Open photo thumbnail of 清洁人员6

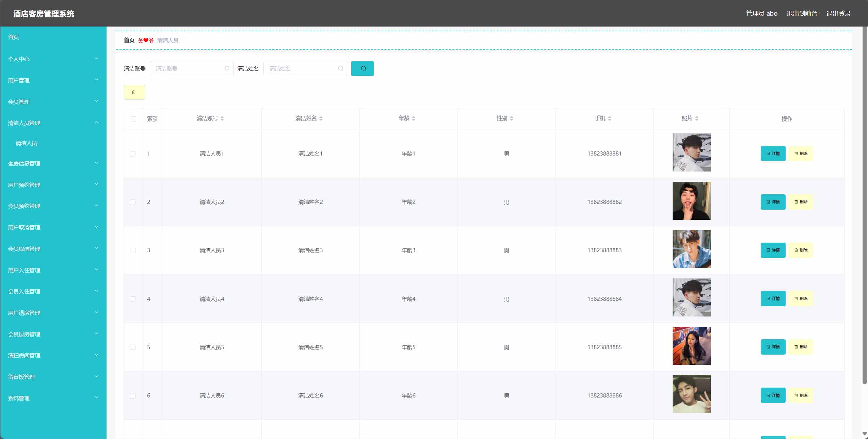coord(691,394)
